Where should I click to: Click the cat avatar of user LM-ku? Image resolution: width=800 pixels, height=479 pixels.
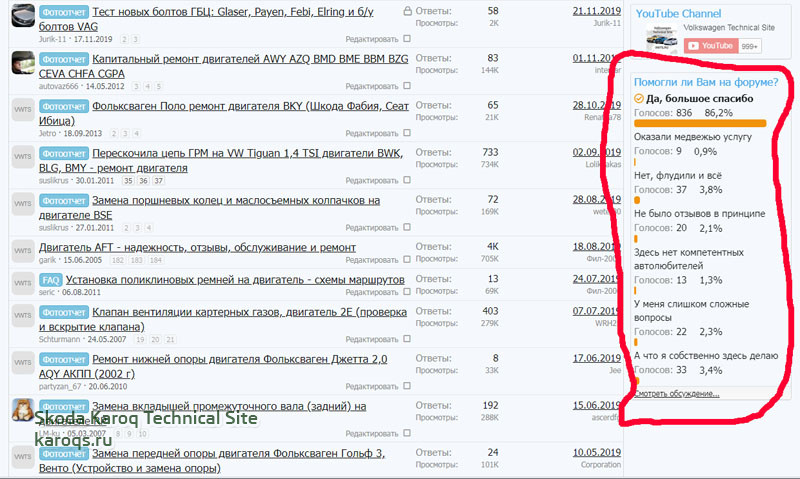[x=22, y=410]
